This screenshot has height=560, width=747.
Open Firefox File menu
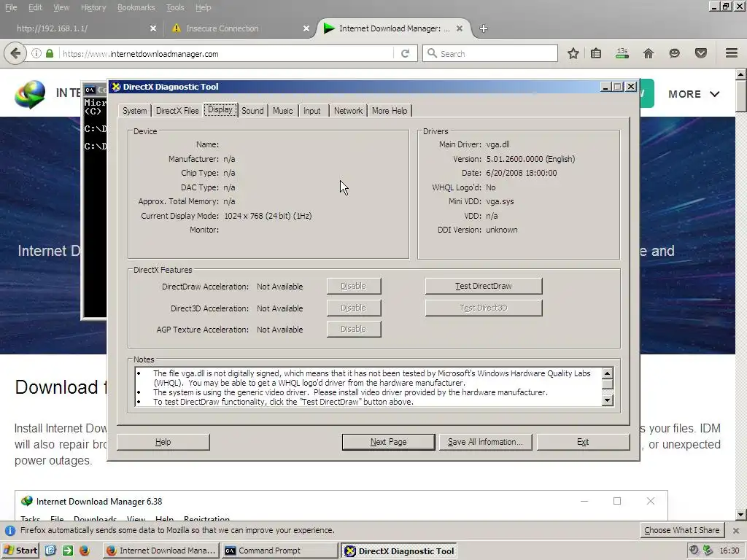10,7
